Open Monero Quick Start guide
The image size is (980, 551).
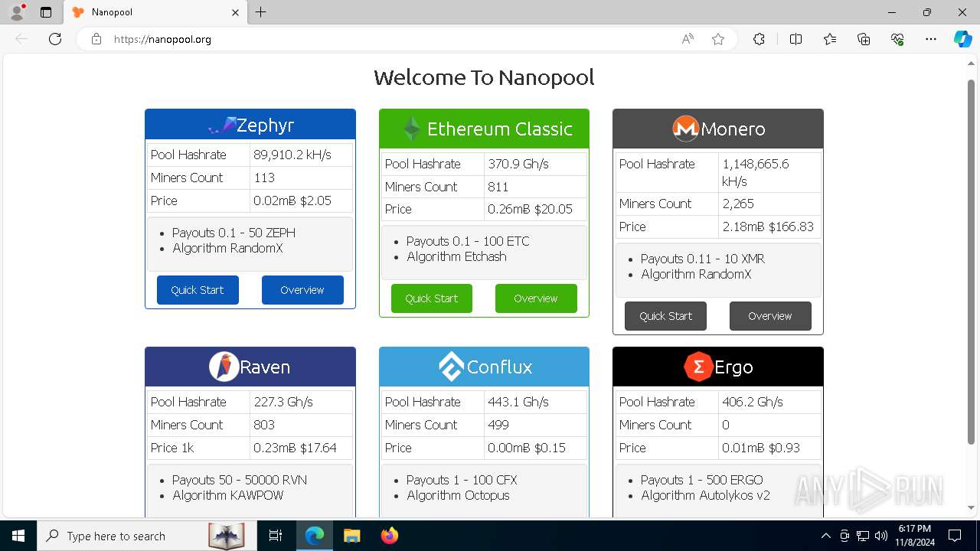(x=665, y=316)
